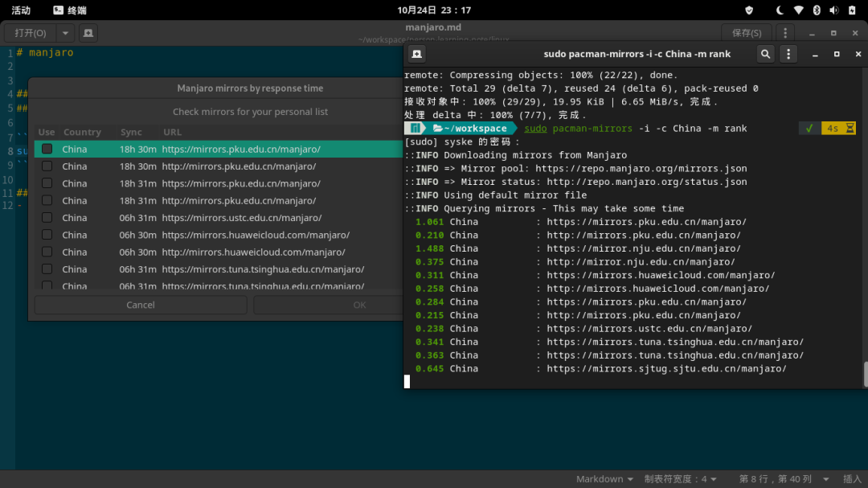Open the 终端 application menu
Viewport: 868px width, 488px height.
point(70,10)
